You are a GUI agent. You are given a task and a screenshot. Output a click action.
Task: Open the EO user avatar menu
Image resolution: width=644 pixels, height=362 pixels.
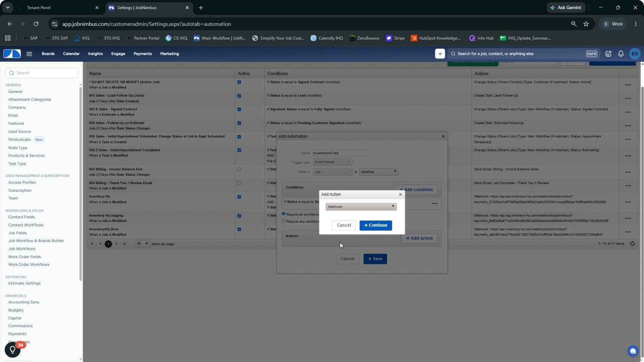pos(634,54)
